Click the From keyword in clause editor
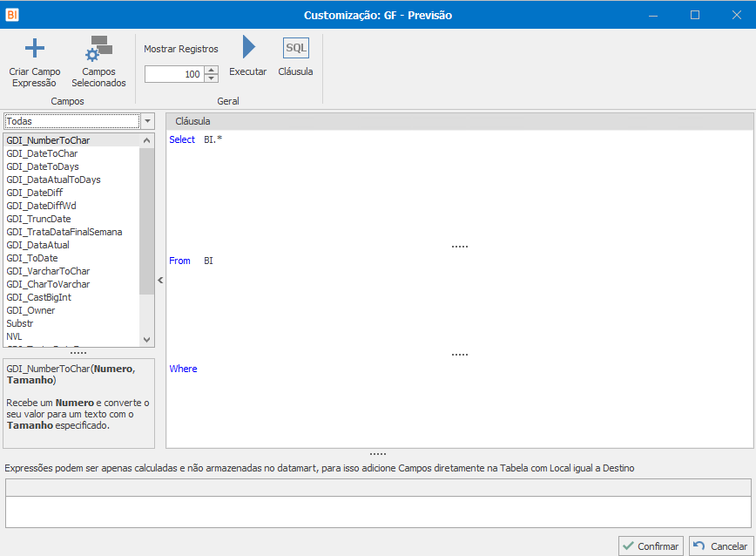Screen dimensions: 756x556 [x=179, y=261]
